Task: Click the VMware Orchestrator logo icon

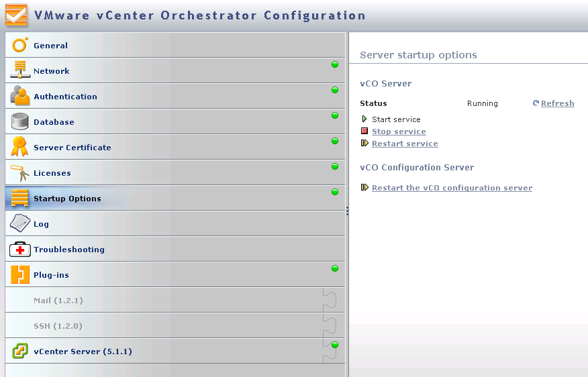Action: pyautogui.click(x=16, y=15)
